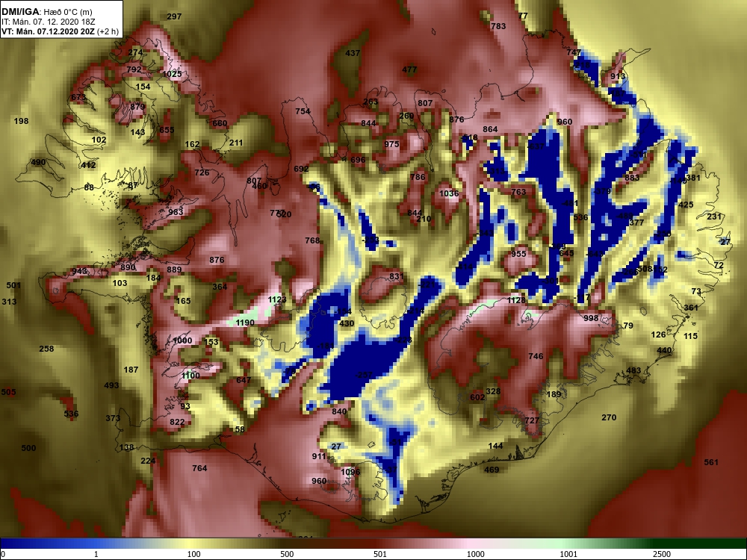747x560 pixels.
Task: Click the map value '822'
Action: tap(177, 422)
